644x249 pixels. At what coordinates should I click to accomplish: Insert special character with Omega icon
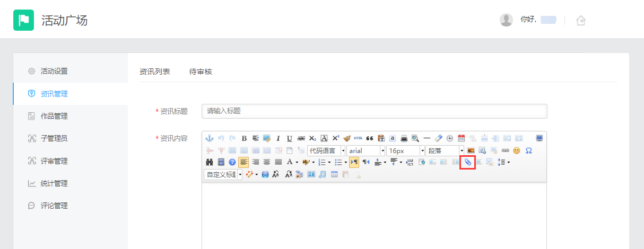tap(528, 150)
